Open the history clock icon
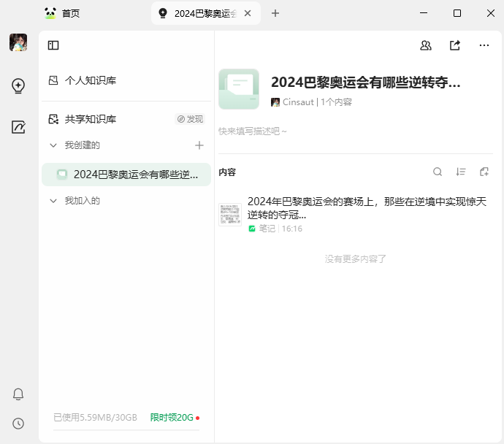504x444 pixels. pyautogui.click(x=18, y=424)
